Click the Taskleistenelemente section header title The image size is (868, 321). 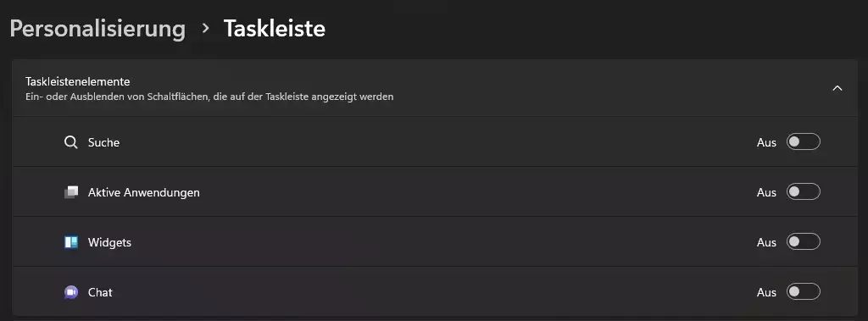(77, 81)
